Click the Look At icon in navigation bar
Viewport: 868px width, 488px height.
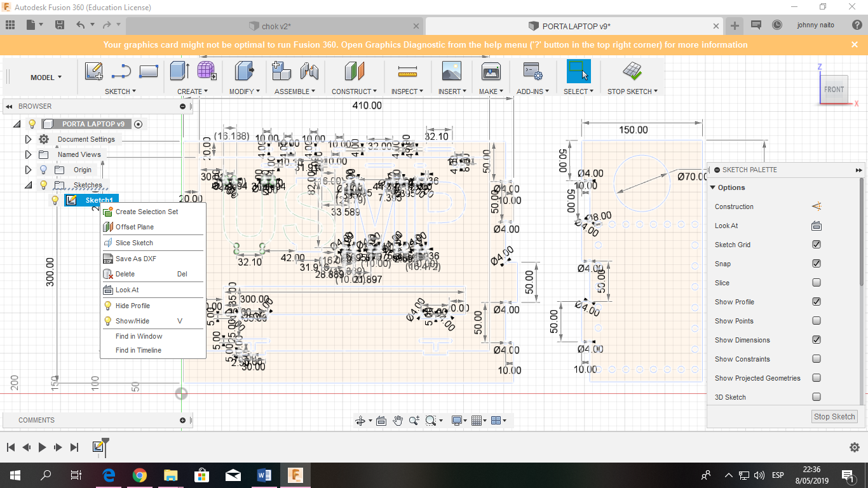pyautogui.click(x=381, y=421)
